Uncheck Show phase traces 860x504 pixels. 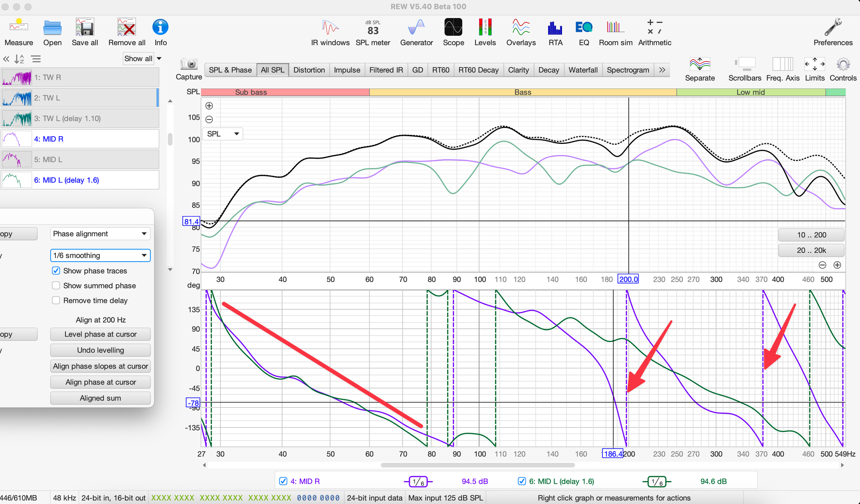[x=56, y=271]
